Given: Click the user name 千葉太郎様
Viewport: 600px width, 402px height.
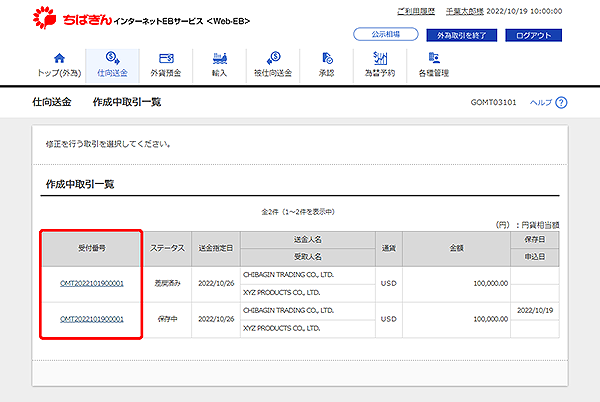Looking at the screenshot, I should (465, 11).
